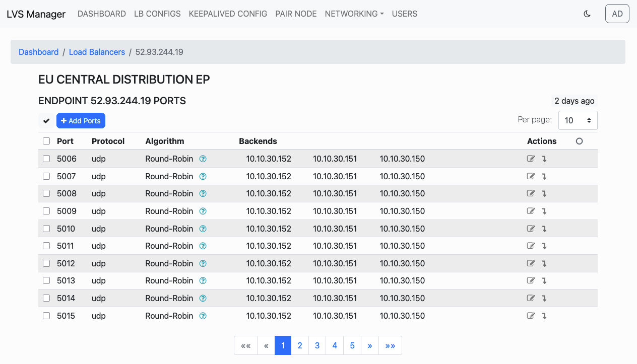Open Dashboard in the navbar
This screenshot has height=364, width=637.
(102, 14)
